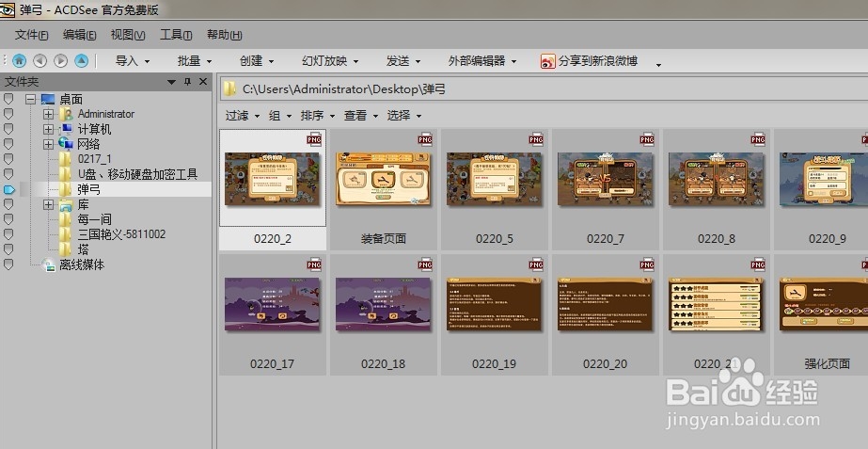Open the 创建 dropdown

(257, 61)
